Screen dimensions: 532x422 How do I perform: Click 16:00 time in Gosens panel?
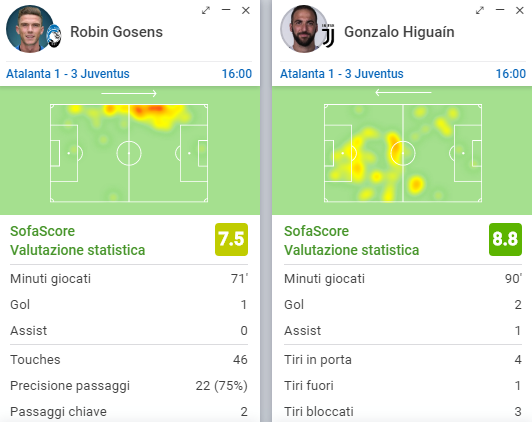click(237, 74)
